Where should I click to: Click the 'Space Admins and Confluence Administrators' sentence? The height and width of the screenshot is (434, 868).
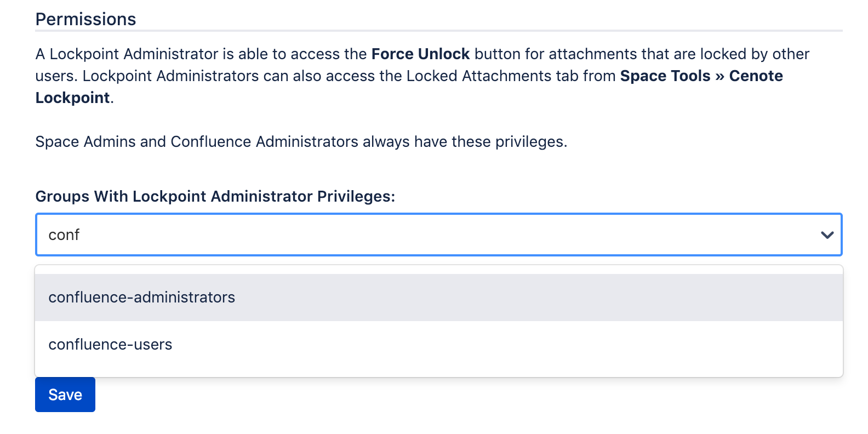click(x=301, y=141)
